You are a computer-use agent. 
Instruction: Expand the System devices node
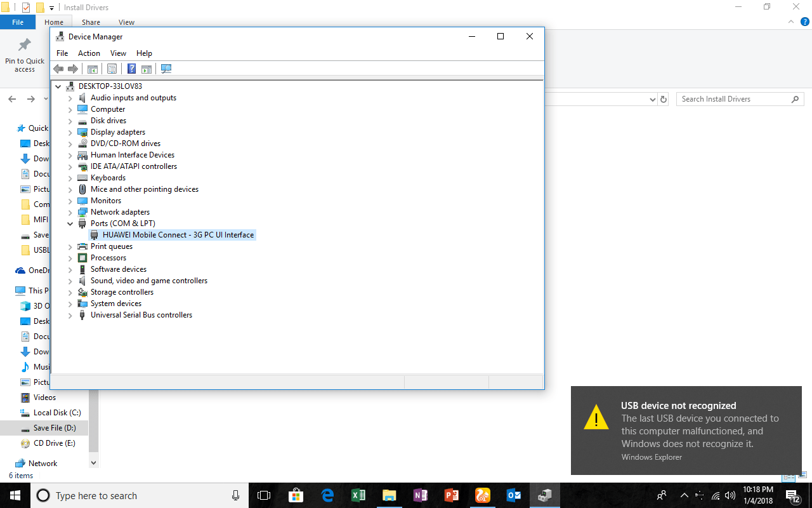pos(70,304)
